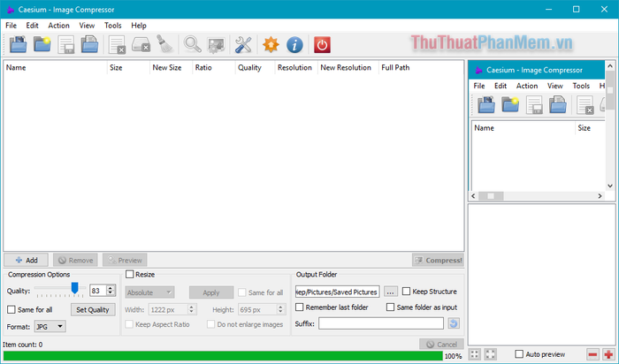Viewport: 619px width, 364px height.
Task: Click preview panel vertical scrollbar down arrow
Action: coord(610,186)
